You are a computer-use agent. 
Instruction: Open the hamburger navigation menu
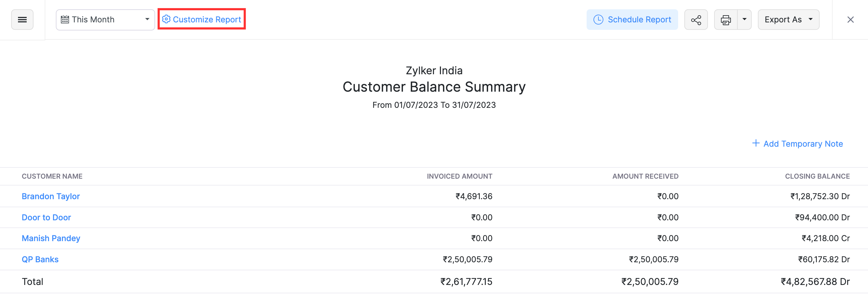(x=22, y=19)
